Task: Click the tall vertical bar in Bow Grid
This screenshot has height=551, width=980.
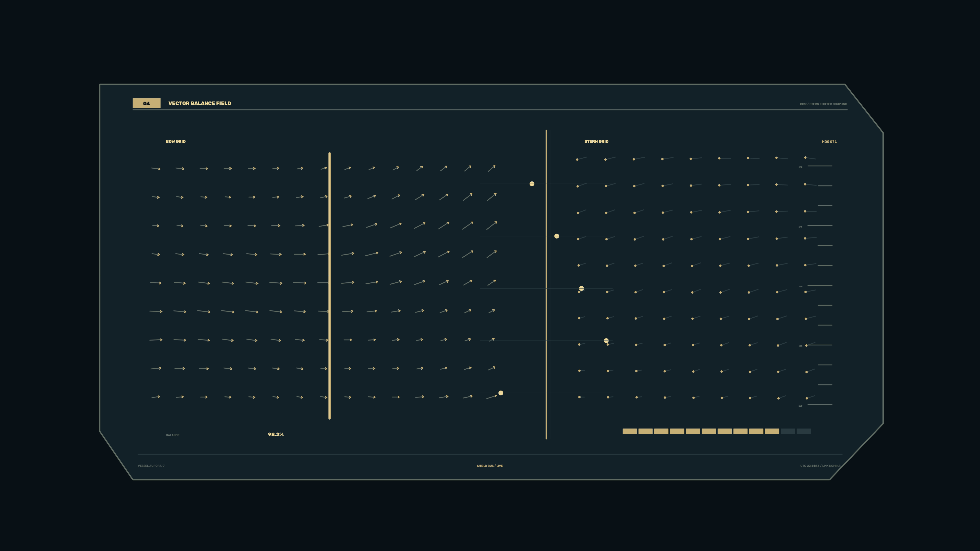Action: (x=329, y=286)
